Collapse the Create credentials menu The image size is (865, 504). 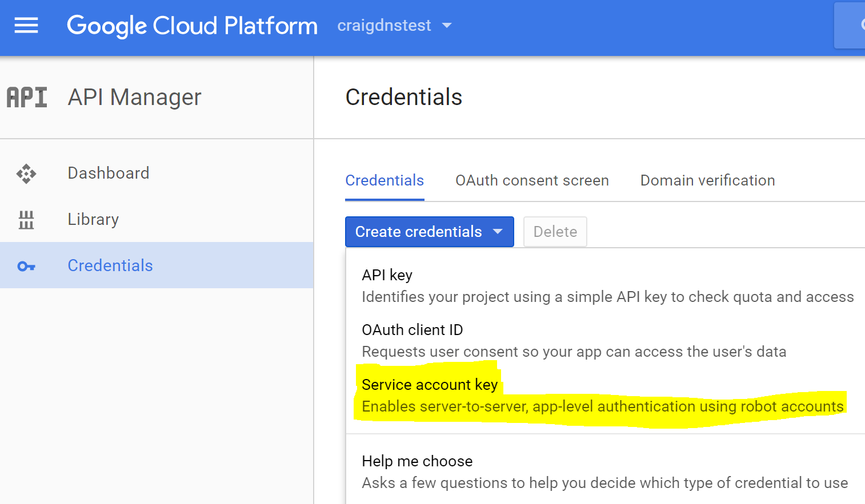(x=429, y=232)
